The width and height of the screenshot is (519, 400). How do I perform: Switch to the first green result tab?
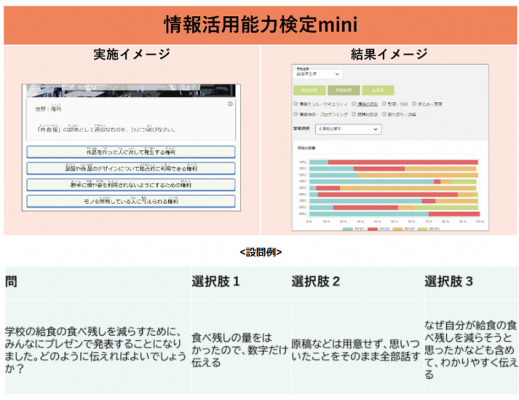(310, 90)
